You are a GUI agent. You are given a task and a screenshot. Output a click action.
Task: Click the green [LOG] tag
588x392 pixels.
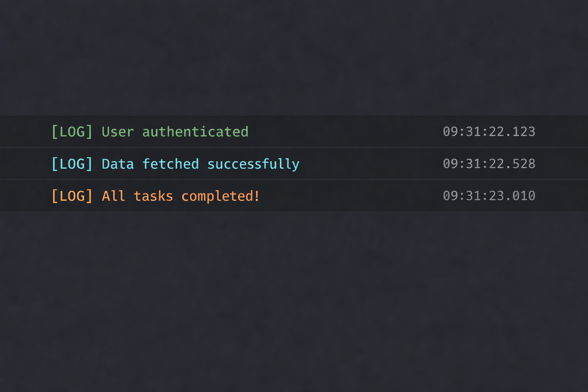[x=72, y=132]
